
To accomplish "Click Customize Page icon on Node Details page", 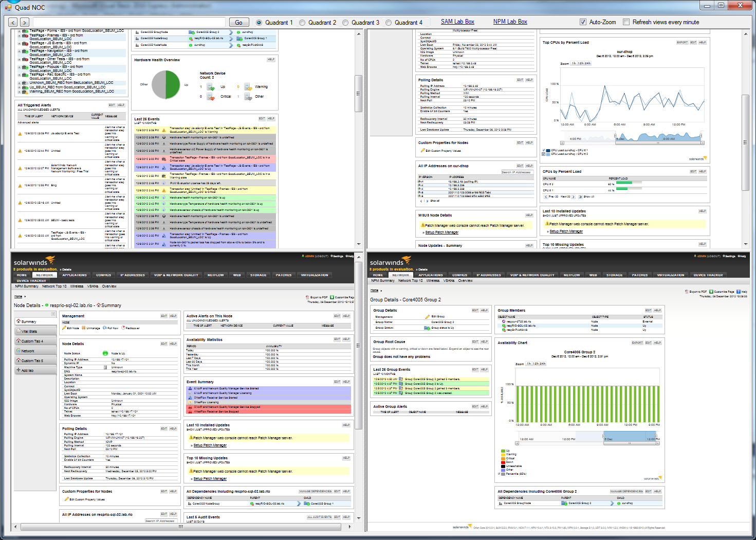I will point(332,297).
